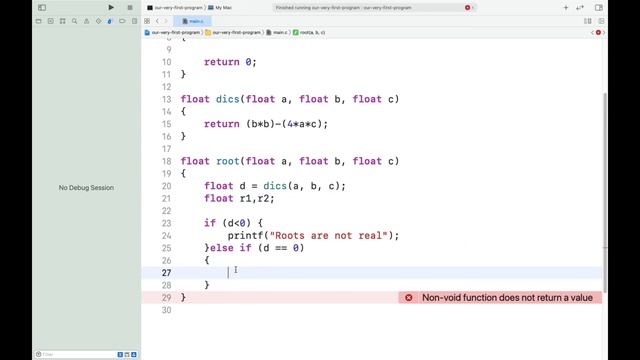Click the filter field in debug navigator

tap(78, 354)
